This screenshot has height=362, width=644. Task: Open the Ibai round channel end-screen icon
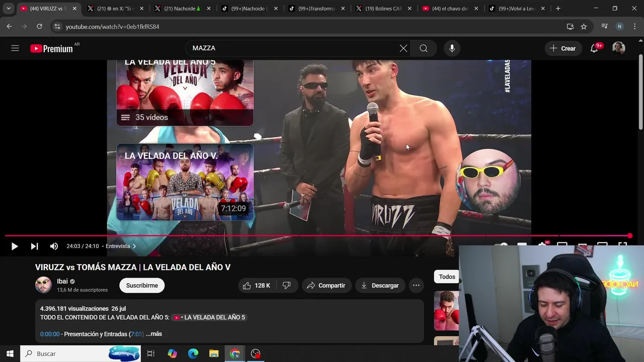point(489,181)
